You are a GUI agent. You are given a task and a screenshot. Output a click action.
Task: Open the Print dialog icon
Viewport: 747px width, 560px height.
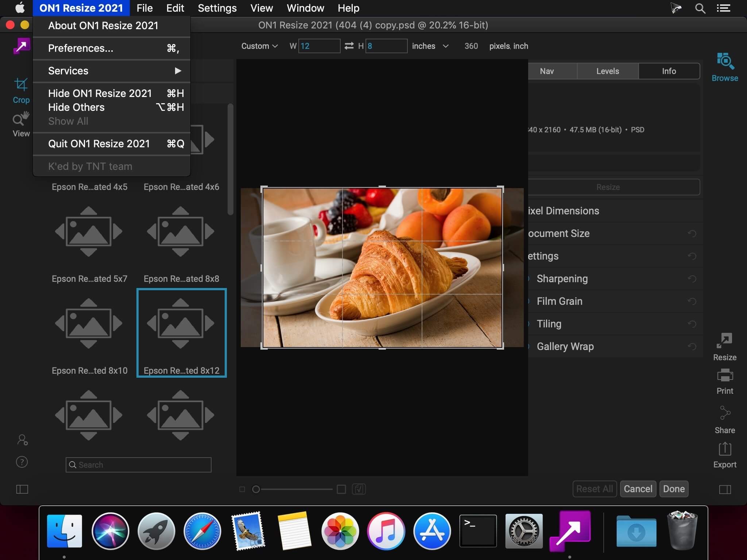(725, 381)
